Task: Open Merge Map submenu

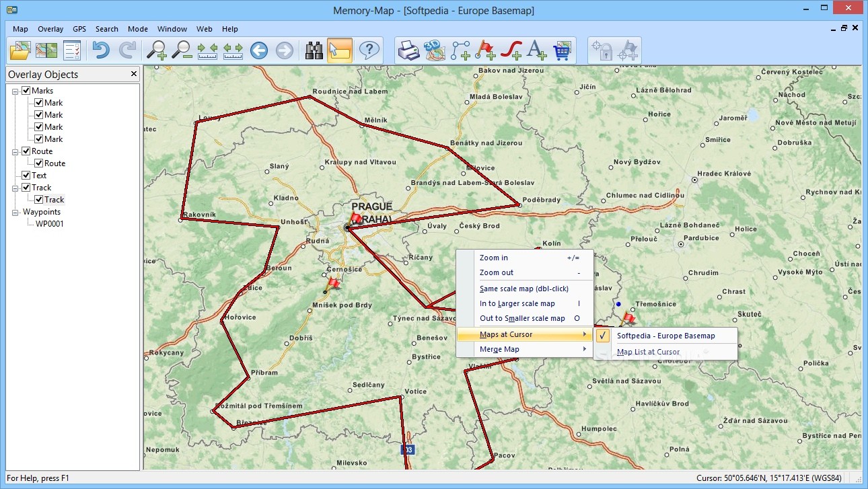Action: [x=525, y=349]
